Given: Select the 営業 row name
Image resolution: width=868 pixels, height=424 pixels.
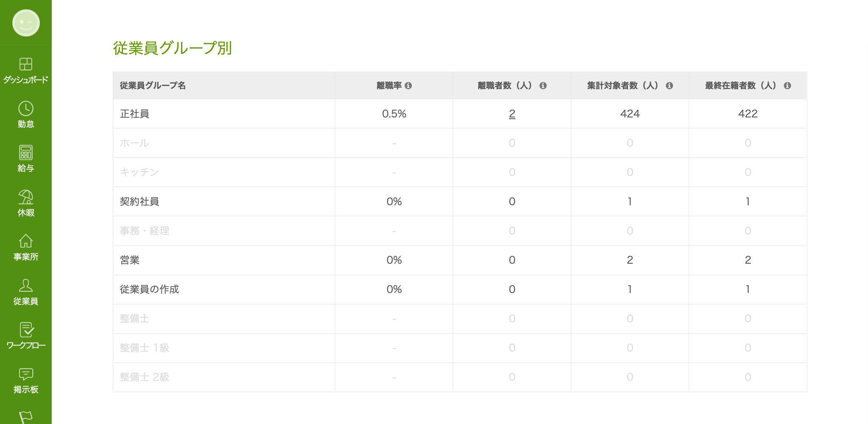Looking at the screenshot, I should [x=130, y=260].
